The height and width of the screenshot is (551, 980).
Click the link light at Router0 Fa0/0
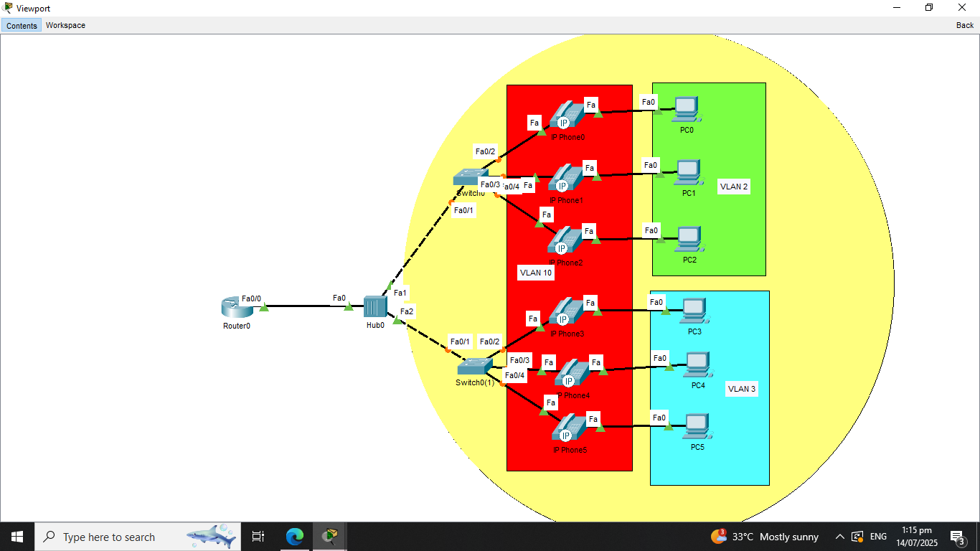(x=263, y=307)
